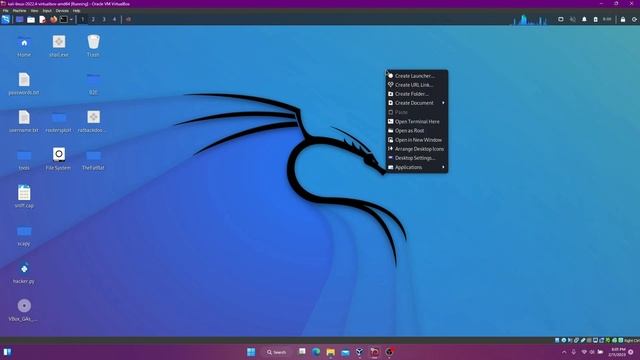Switch to workspace 3
640x360 pixels.
104,19
